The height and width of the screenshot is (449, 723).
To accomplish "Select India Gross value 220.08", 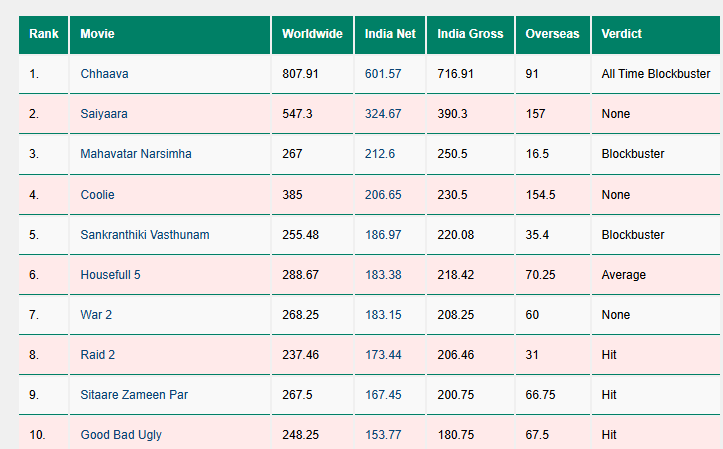I will [x=456, y=235].
